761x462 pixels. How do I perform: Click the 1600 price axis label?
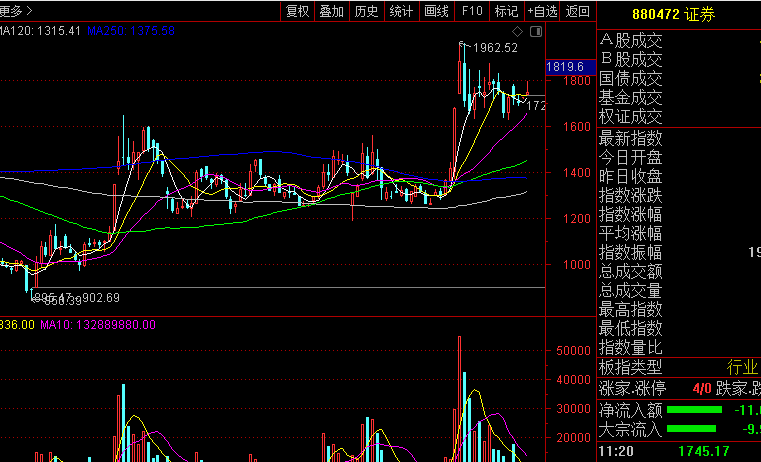click(577, 127)
